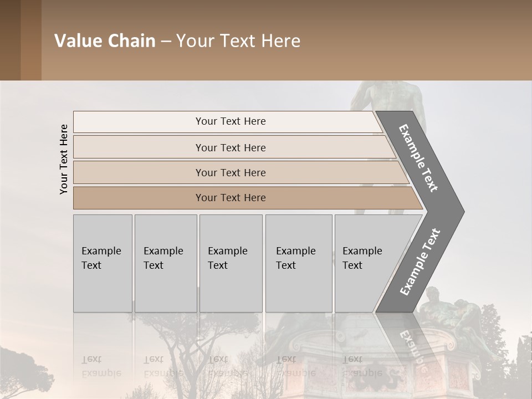The height and width of the screenshot is (399, 532).
Task: Select the darkest bottom 'Your Text Here' bar
Action: coord(231,198)
